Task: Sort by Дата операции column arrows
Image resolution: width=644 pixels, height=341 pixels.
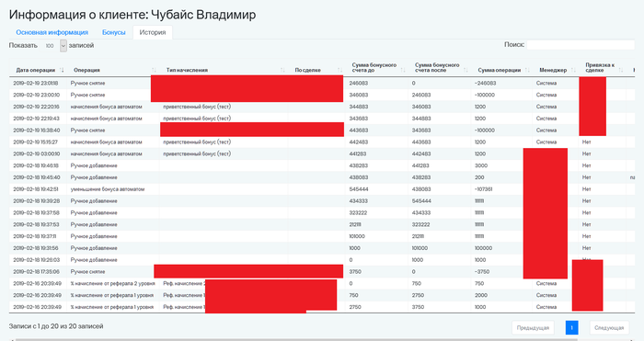Action: [62, 70]
